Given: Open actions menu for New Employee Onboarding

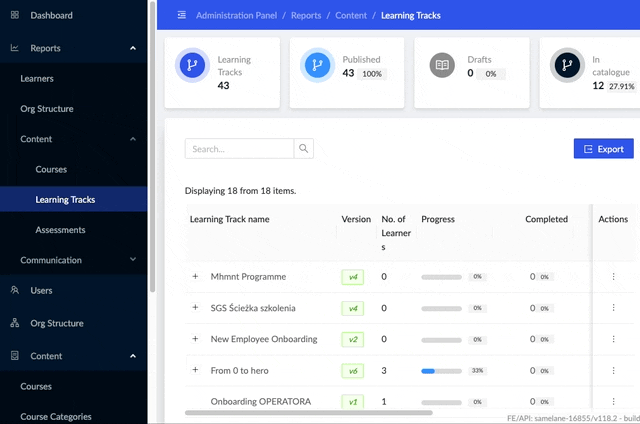Looking at the screenshot, I should [x=613, y=339].
